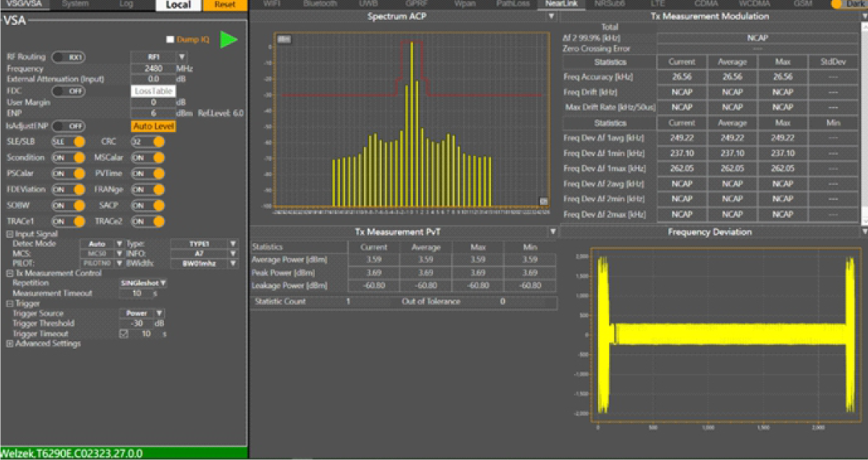Turn off the FRANge switch
The image size is (868, 460).
click(148, 190)
